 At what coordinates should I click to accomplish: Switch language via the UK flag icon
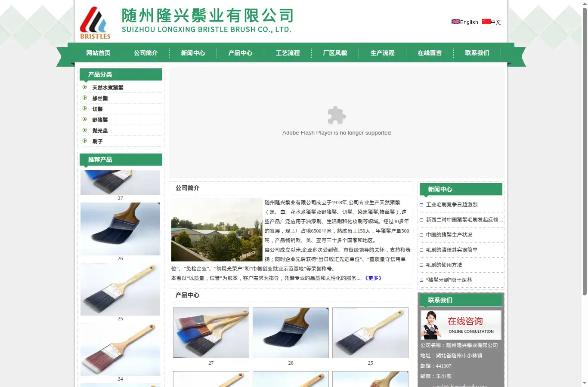455,21
